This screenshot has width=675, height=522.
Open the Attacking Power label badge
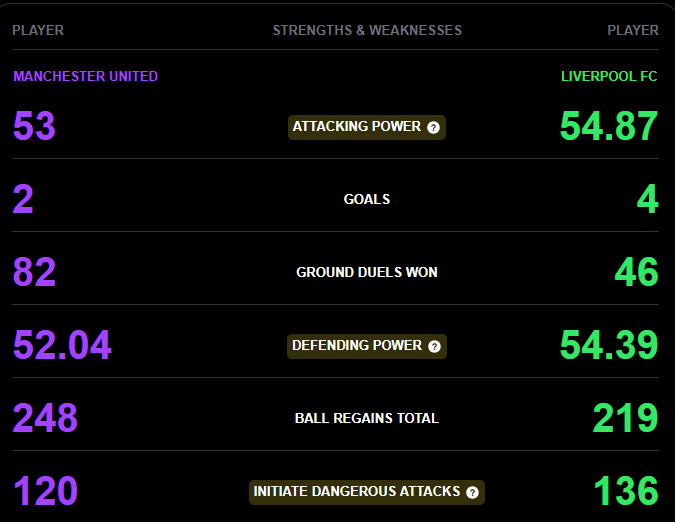tap(358, 127)
